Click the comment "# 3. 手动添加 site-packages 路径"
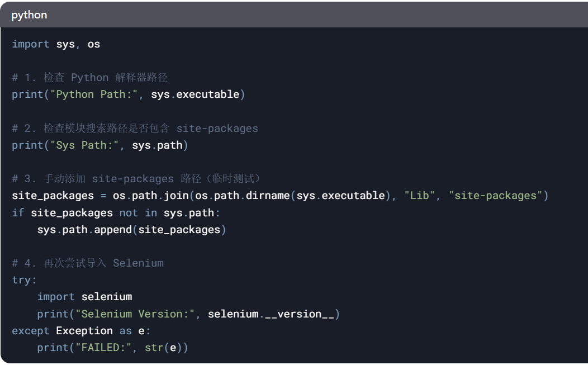Viewport: 588px width, 365px height. click(x=136, y=179)
